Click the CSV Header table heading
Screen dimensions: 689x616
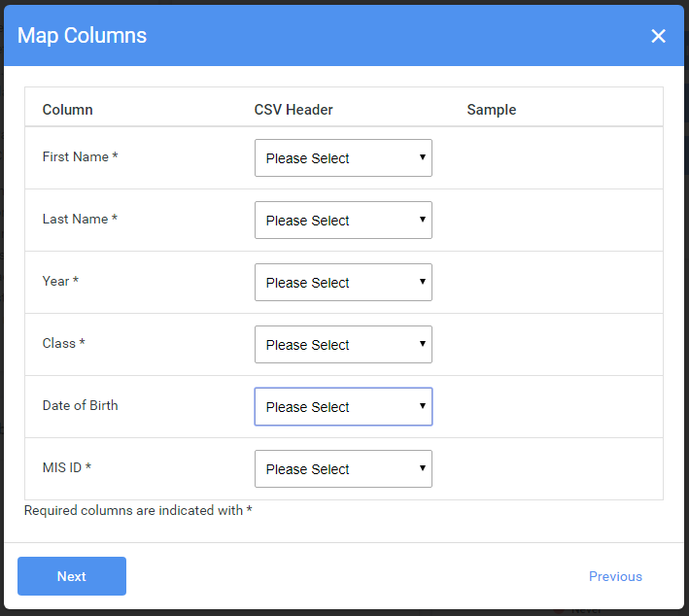(x=293, y=110)
